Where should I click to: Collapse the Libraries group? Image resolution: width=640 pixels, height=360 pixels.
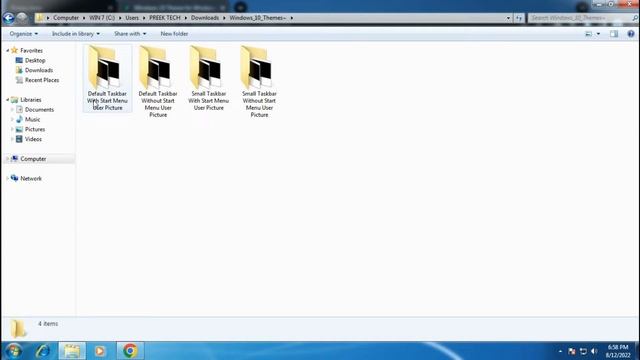pos(7,100)
